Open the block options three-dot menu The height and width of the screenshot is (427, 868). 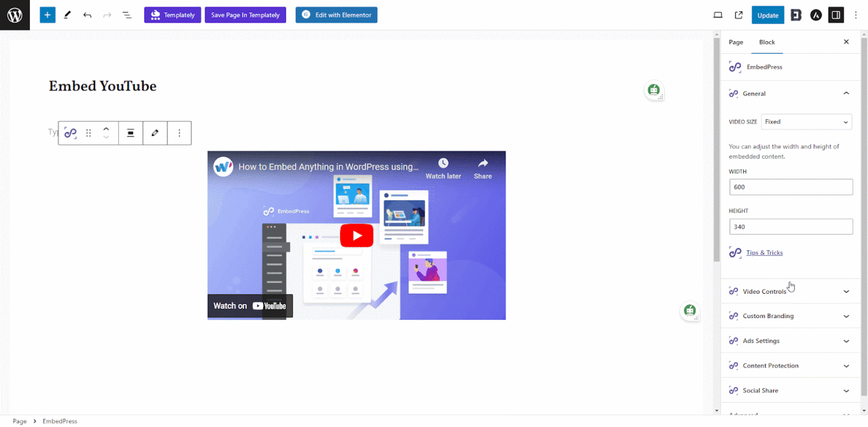pos(179,133)
